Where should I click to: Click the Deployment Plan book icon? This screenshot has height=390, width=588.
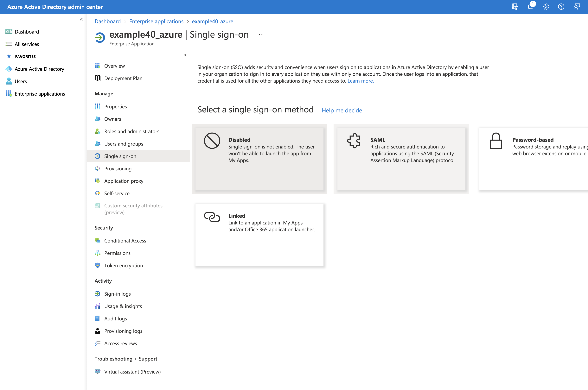[98, 78]
